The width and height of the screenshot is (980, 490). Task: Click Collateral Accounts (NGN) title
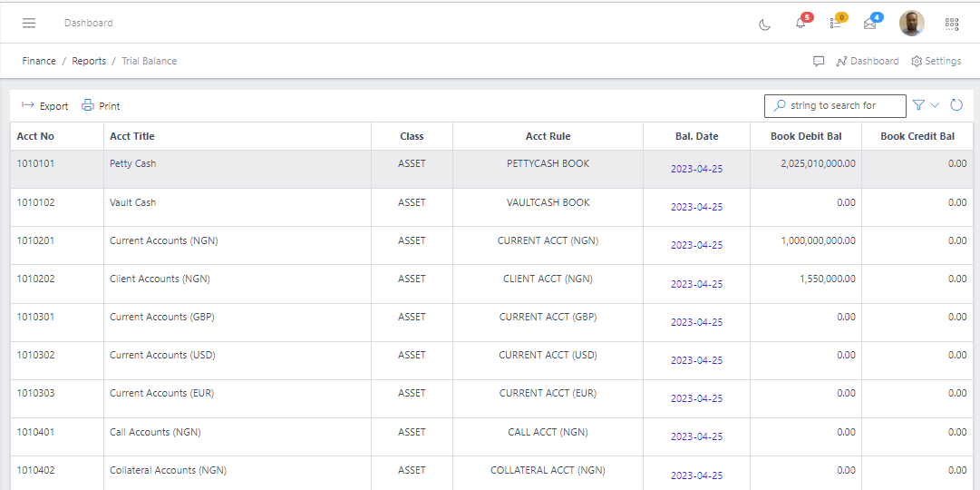[168, 471]
